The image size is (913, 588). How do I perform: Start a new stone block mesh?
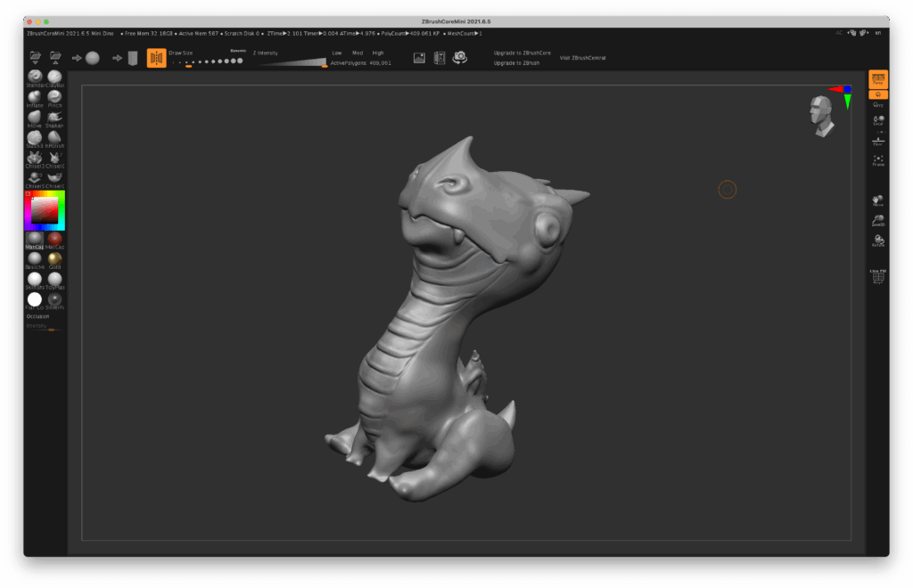pos(133,58)
